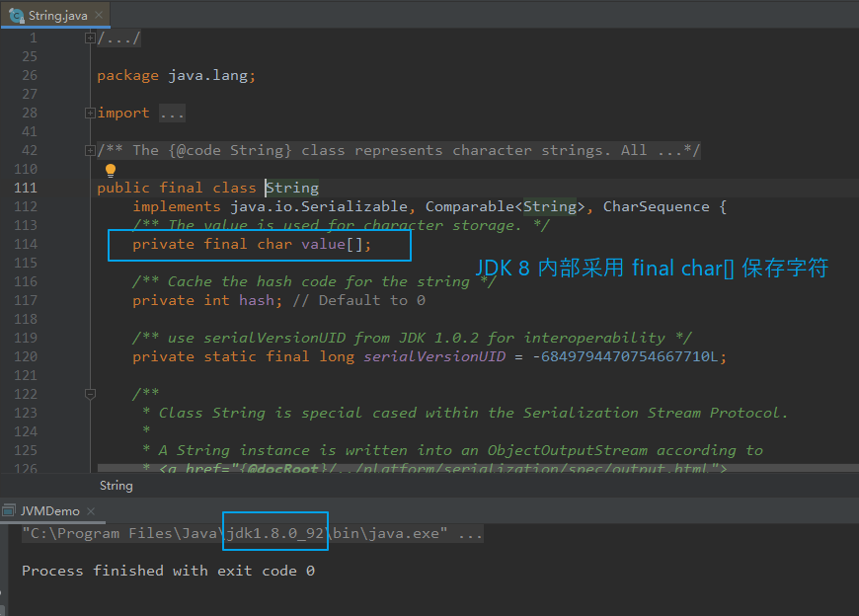The width and height of the screenshot is (859, 616).
Task: Expand the folded import block on line 28
Action: tap(90, 113)
